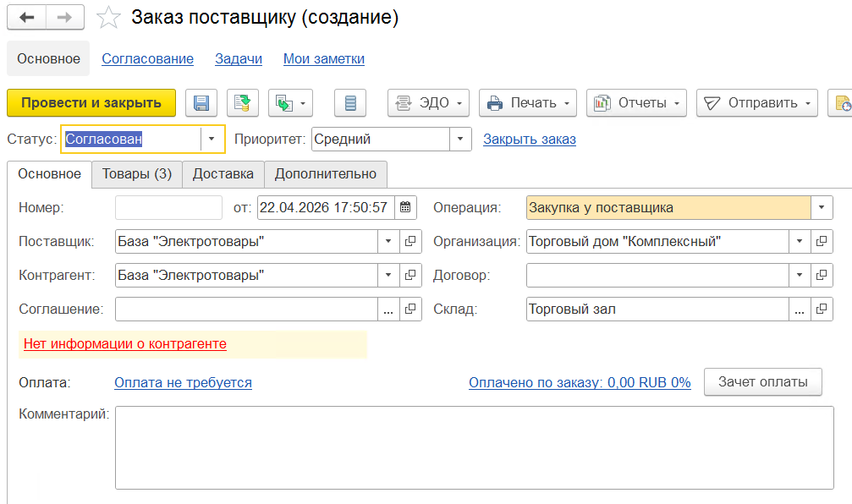This screenshot has width=852, height=504.
Task: Open the Отправить menu button
Action: pos(757,102)
